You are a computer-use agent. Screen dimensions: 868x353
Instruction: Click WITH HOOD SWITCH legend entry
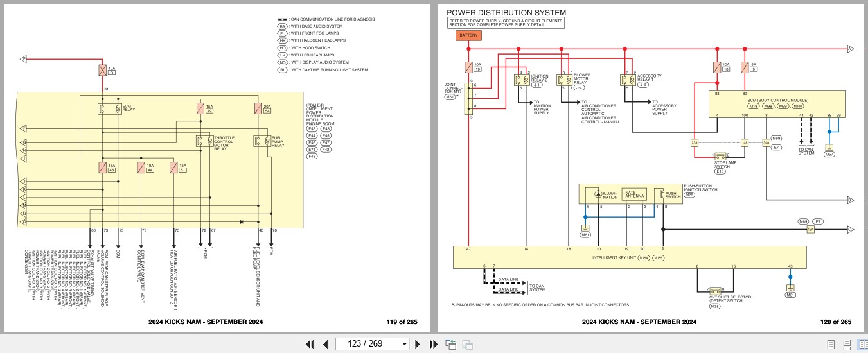[x=304, y=48]
